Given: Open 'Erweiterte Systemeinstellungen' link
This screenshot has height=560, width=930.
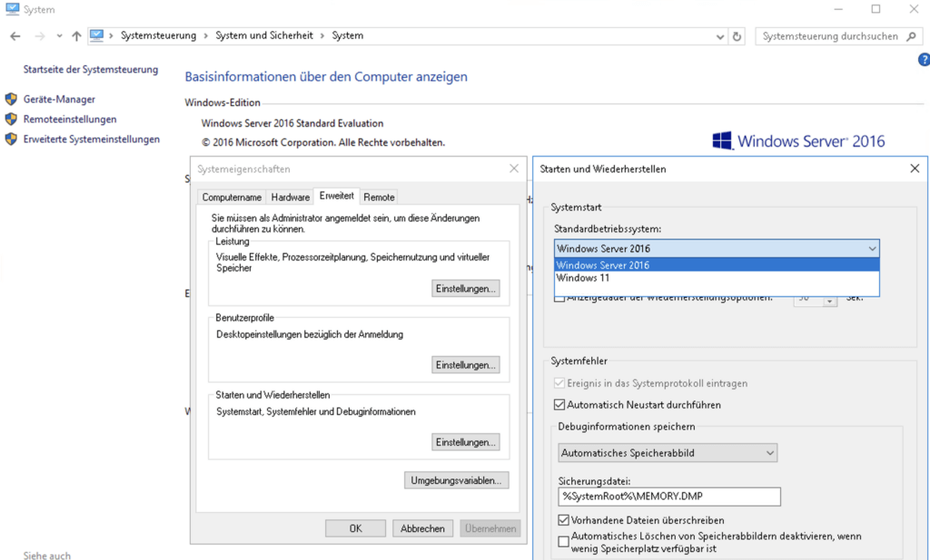Looking at the screenshot, I should point(91,140).
